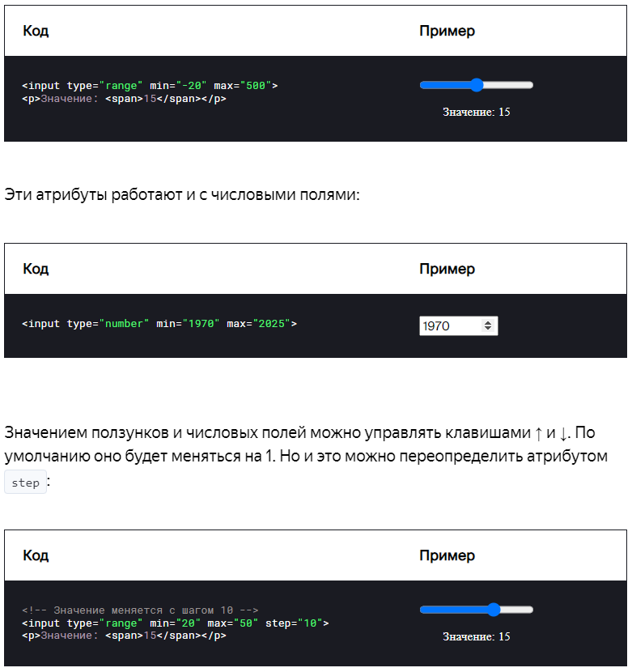Click the code line with type="number" min="1970"
The width and height of the screenshot is (632, 672).
[159, 324]
